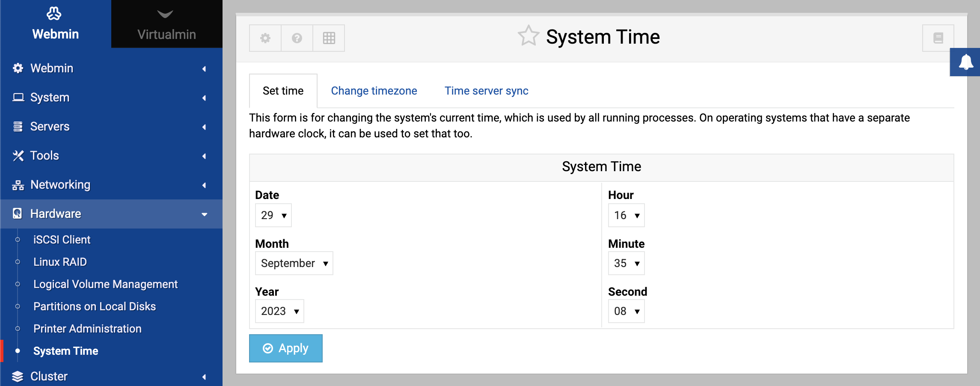Viewport: 980px width, 386px height.
Task: Click the documentation icon at top right
Action: click(938, 38)
